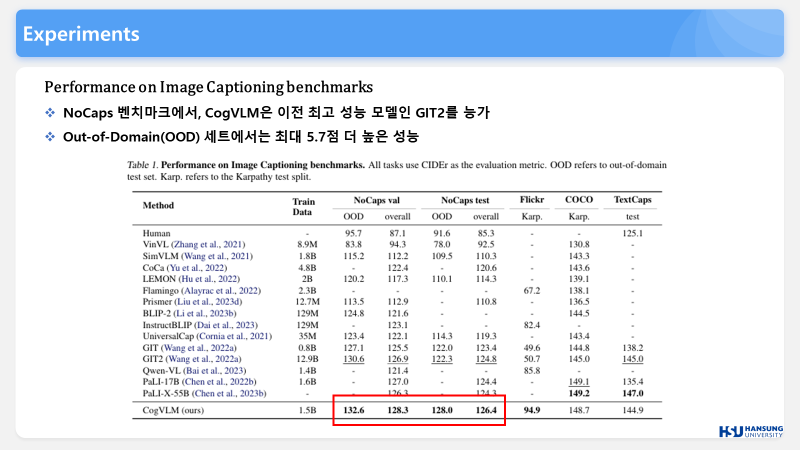Click the CogVLM value 132.6
The width and height of the screenshot is (800, 450).
pos(354,410)
